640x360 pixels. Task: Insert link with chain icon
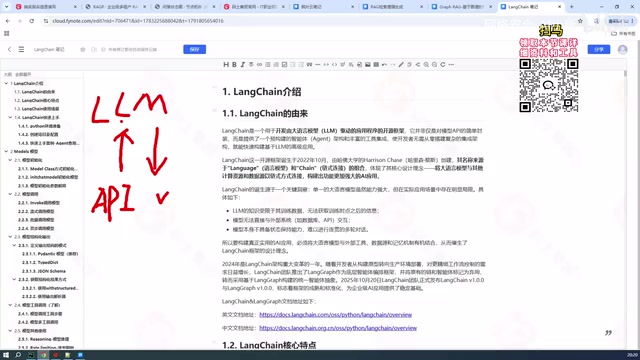pos(259,64)
